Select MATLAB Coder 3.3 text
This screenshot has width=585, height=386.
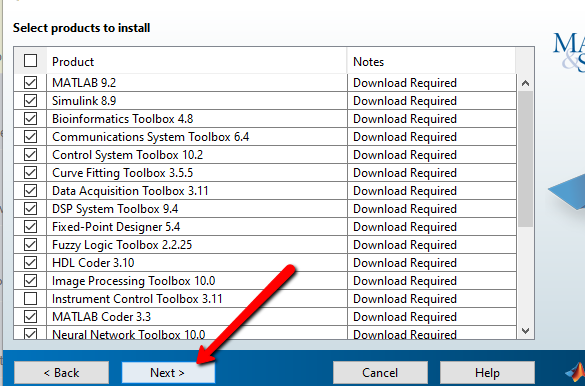[x=101, y=317]
